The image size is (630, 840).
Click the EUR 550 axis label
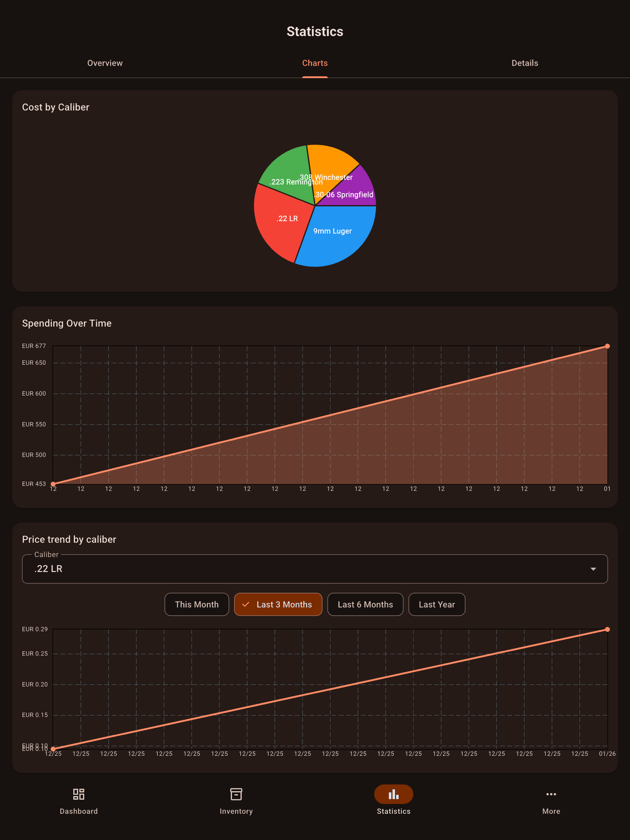[x=34, y=424]
